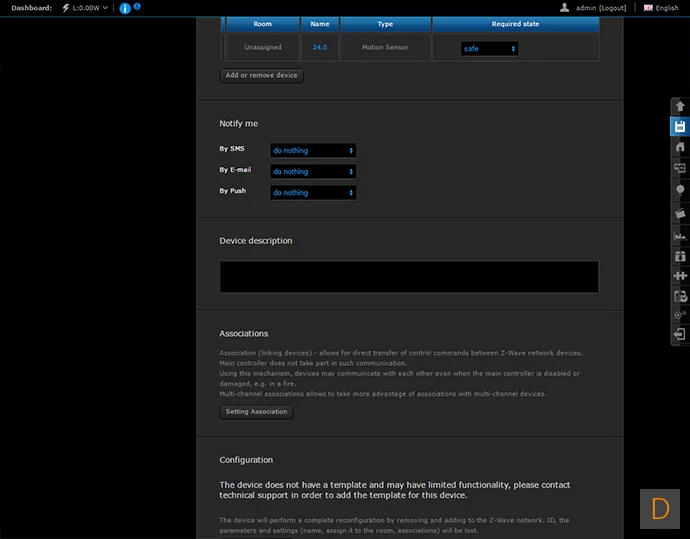Select the English language link

667,8
